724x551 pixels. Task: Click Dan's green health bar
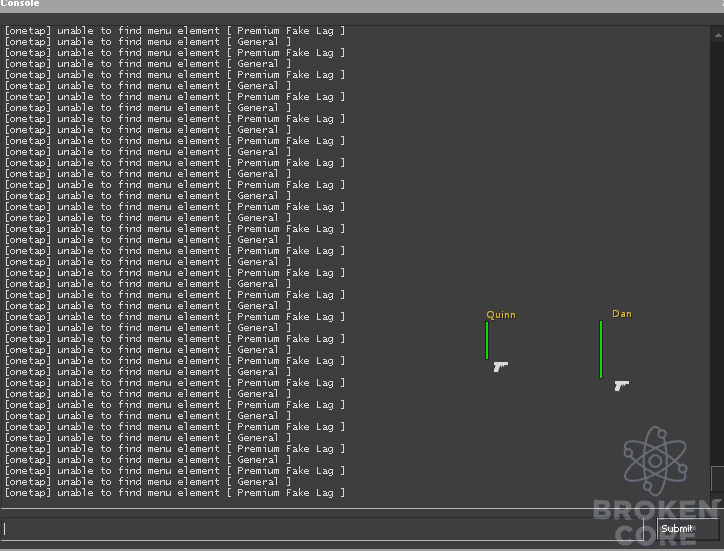(x=601, y=350)
